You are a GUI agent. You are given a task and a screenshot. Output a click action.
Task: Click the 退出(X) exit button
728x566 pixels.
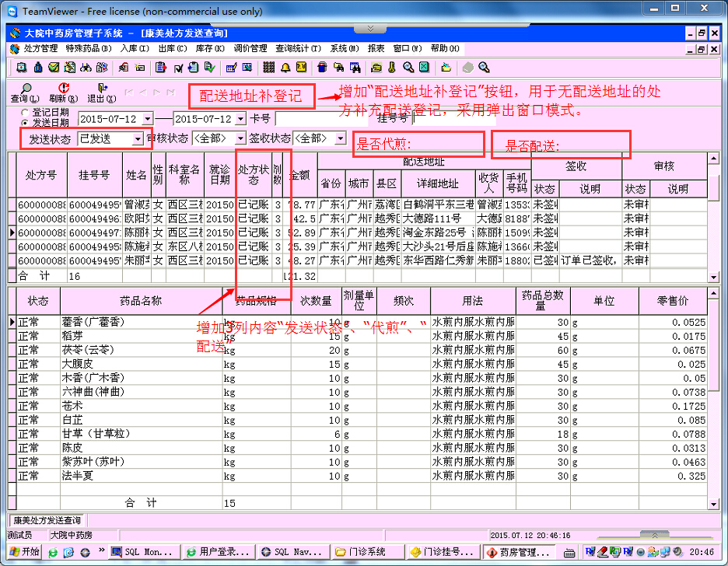(x=102, y=93)
